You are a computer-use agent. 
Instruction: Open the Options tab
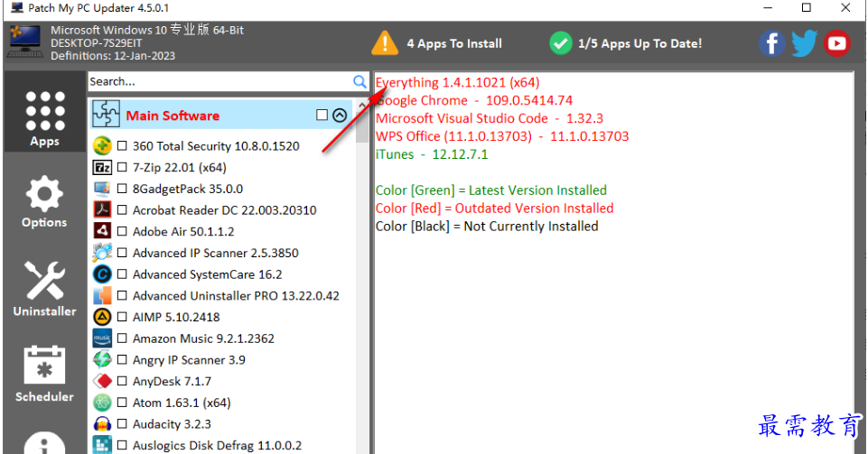click(45, 201)
